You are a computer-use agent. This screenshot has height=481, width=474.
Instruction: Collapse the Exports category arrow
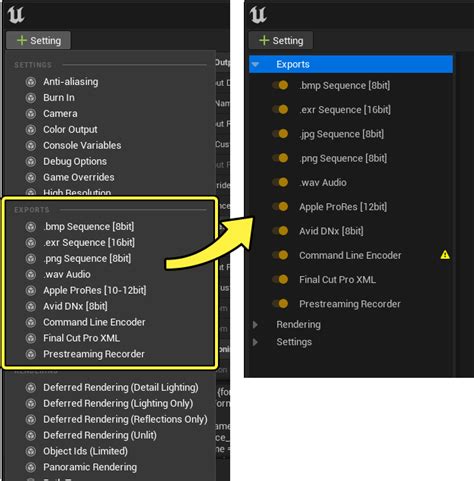tap(255, 64)
